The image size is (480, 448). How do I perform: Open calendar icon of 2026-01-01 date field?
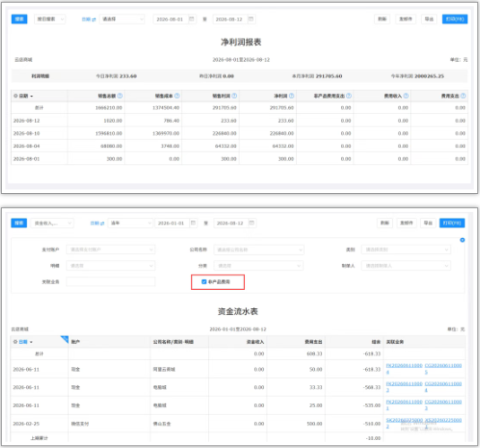[193, 223]
